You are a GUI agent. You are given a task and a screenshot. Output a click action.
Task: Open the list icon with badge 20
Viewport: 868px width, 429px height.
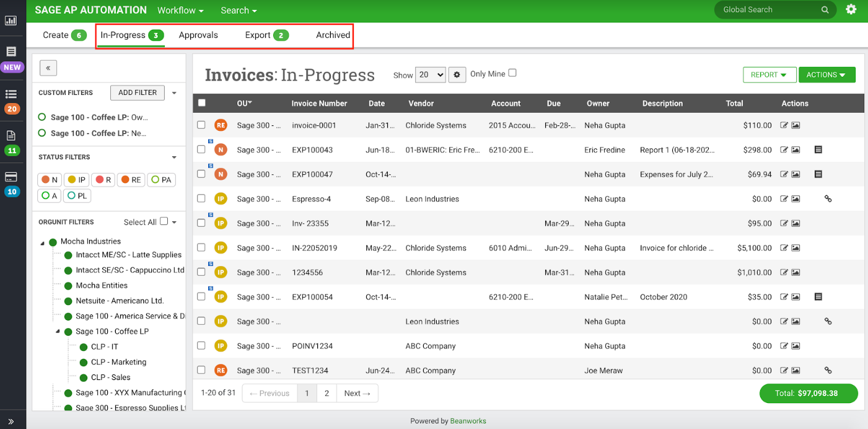click(11, 94)
